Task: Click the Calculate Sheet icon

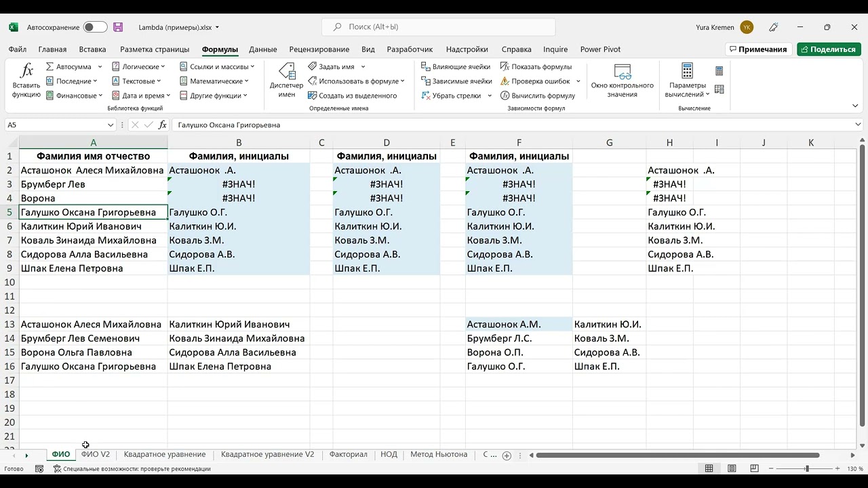Action: [x=719, y=89]
